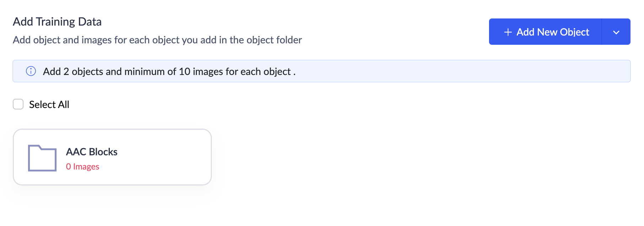Click the words Add New Object

pyautogui.click(x=553, y=32)
